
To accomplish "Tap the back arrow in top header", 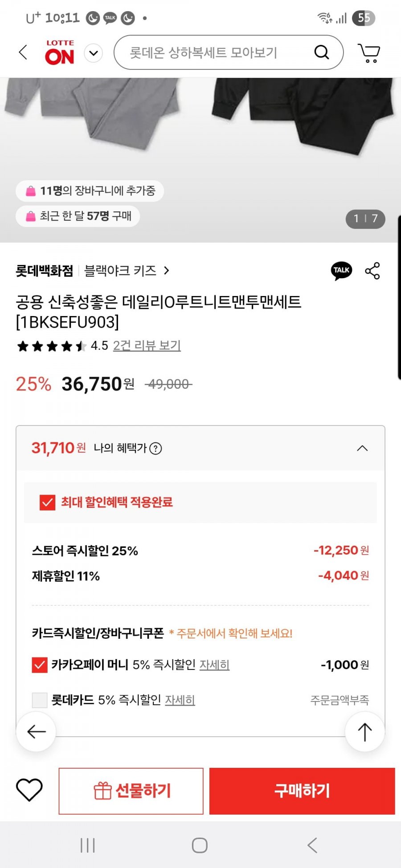I will 23,53.
